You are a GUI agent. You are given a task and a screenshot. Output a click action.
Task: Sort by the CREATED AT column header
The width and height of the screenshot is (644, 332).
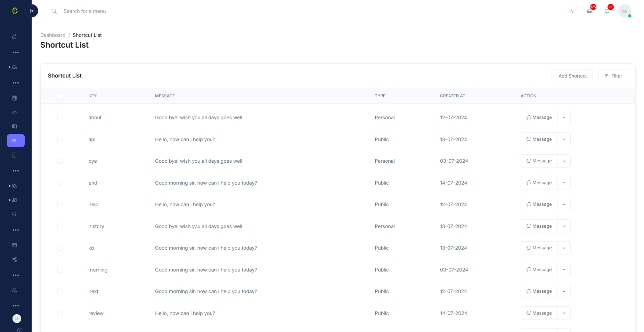pyautogui.click(x=453, y=96)
